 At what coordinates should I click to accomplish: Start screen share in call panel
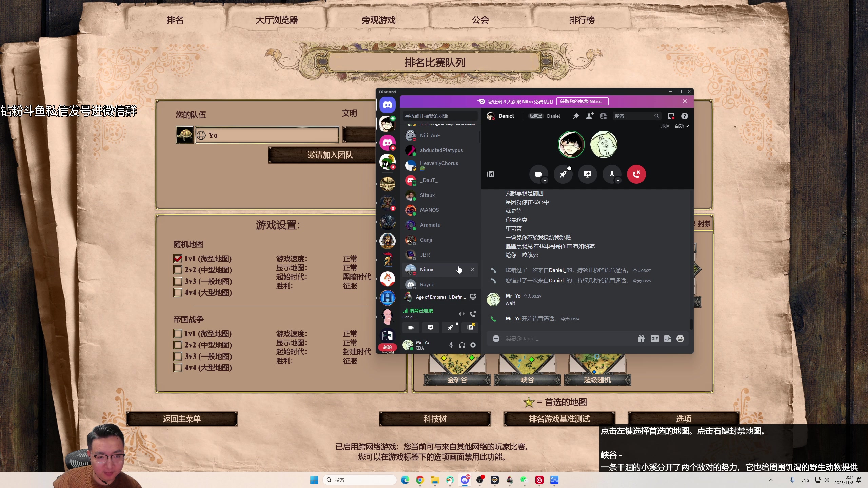[x=587, y=174]
